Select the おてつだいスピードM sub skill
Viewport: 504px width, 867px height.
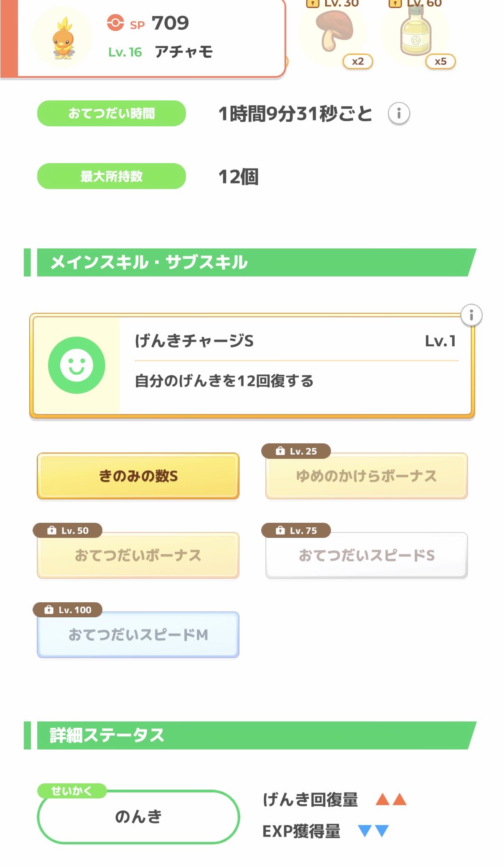coord(138,635)
